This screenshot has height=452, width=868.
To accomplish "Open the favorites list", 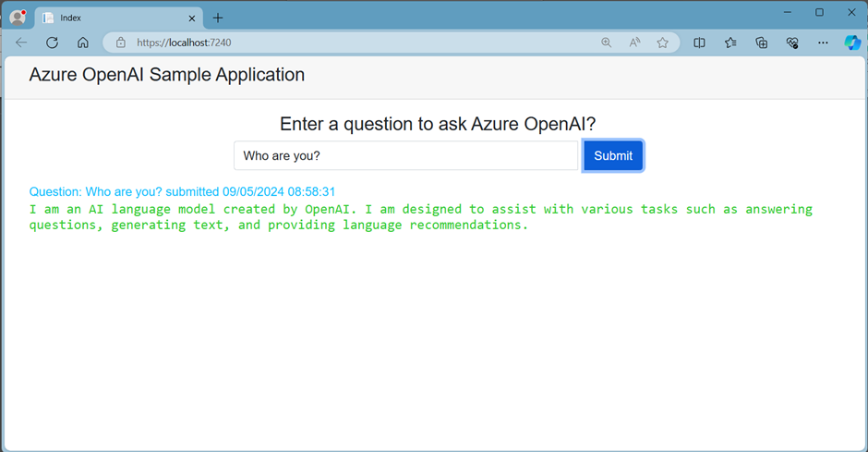I will pos(730,43).
